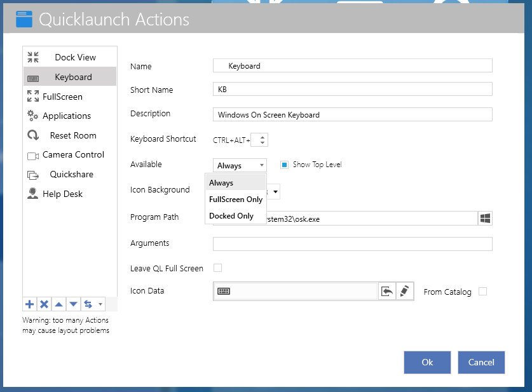The height and width of the screenshot is (392, 532).
Task: Move the selected action up
Action: [x=58, y=304]
